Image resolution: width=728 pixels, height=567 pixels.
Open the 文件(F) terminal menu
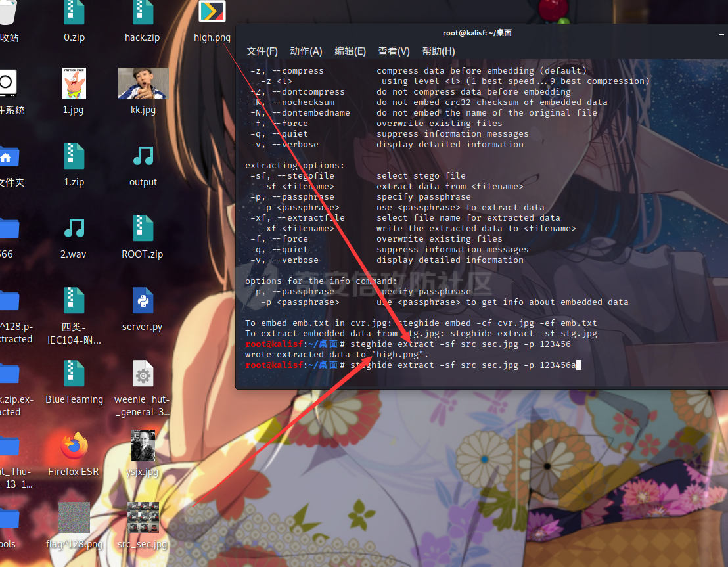point(262,51)
